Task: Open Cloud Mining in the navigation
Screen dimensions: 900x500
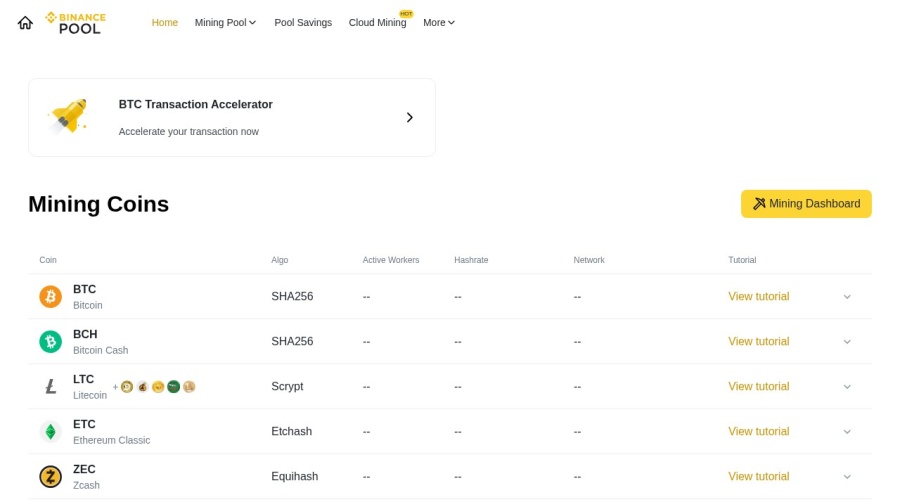Action: pos(378,22)
